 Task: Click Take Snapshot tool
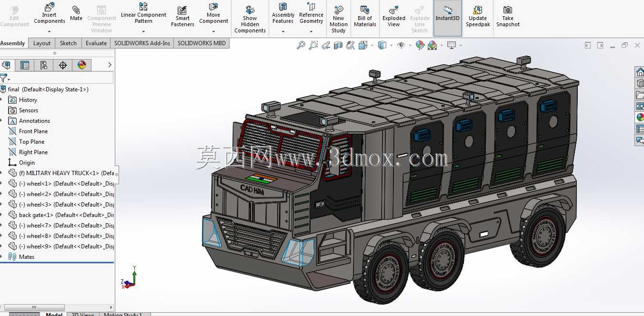point(508,16)
